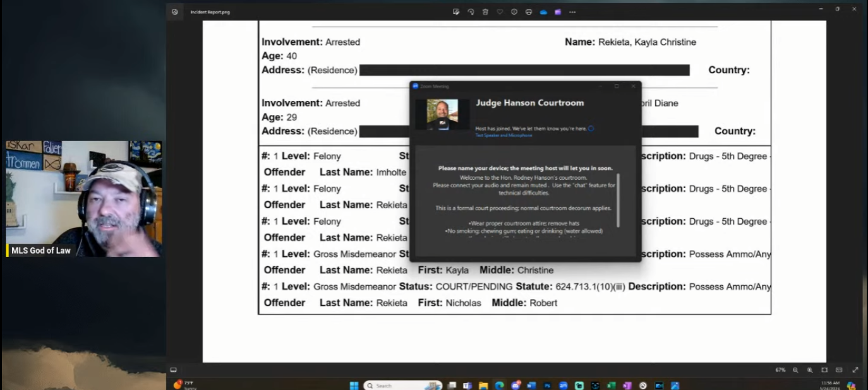Click the MLS God of Law webcam feed
868x390 pixels.
[x=83, y=199]
